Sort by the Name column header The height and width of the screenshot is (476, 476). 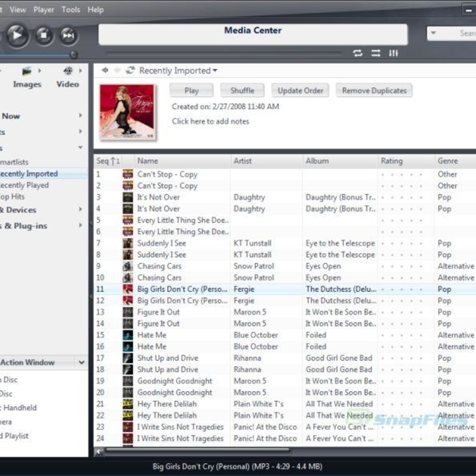[182, 161]
